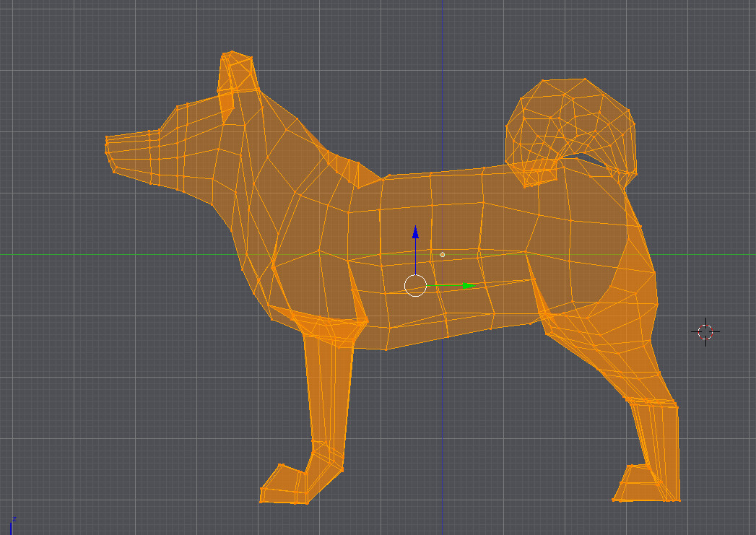
Task: Click the dog mesh's curled tail
Action: tap(571, 133)
